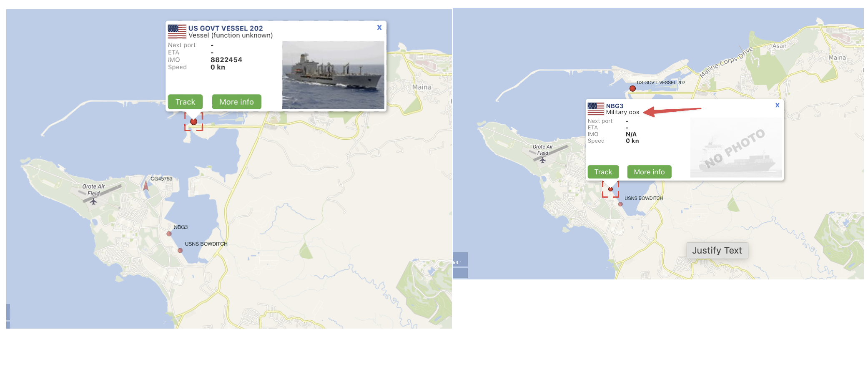Click the selected NBG3 marker in right map

(610, 189)
